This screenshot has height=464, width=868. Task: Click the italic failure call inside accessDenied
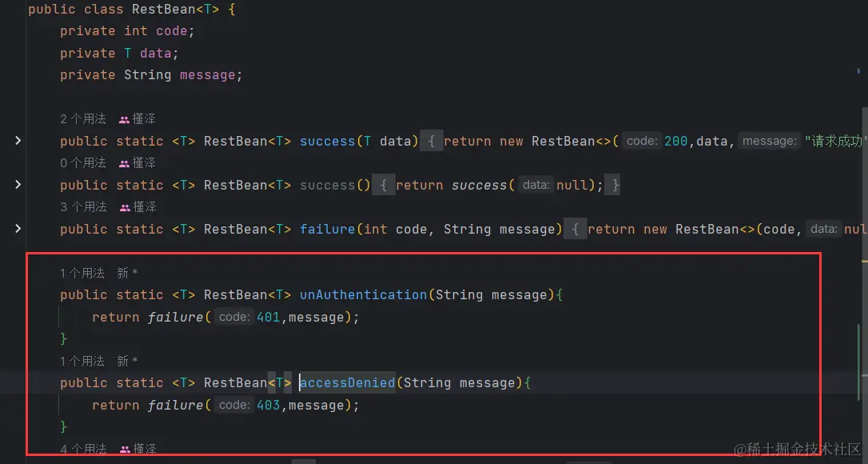pos(176,406)
